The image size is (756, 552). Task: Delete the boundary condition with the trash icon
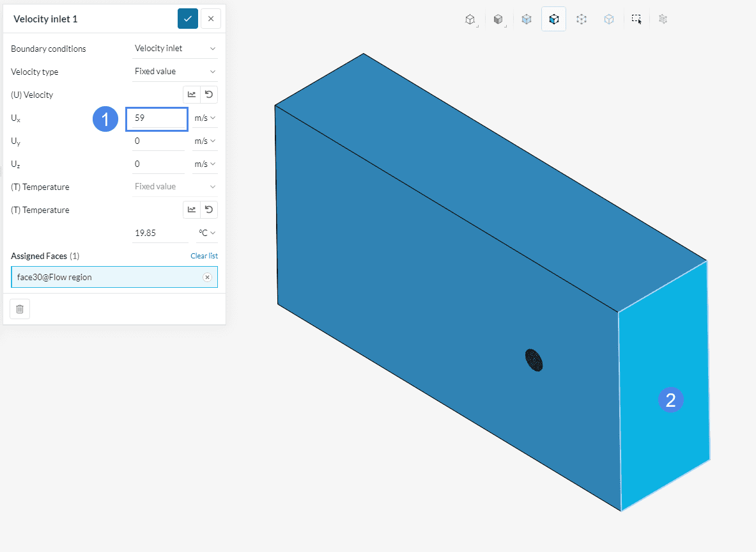tap(20, 309)
